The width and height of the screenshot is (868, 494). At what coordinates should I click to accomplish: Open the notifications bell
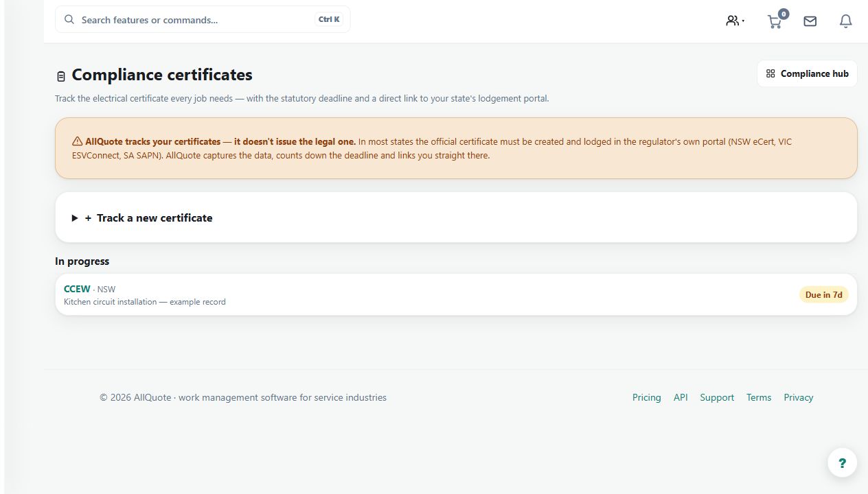coord(846,21)
